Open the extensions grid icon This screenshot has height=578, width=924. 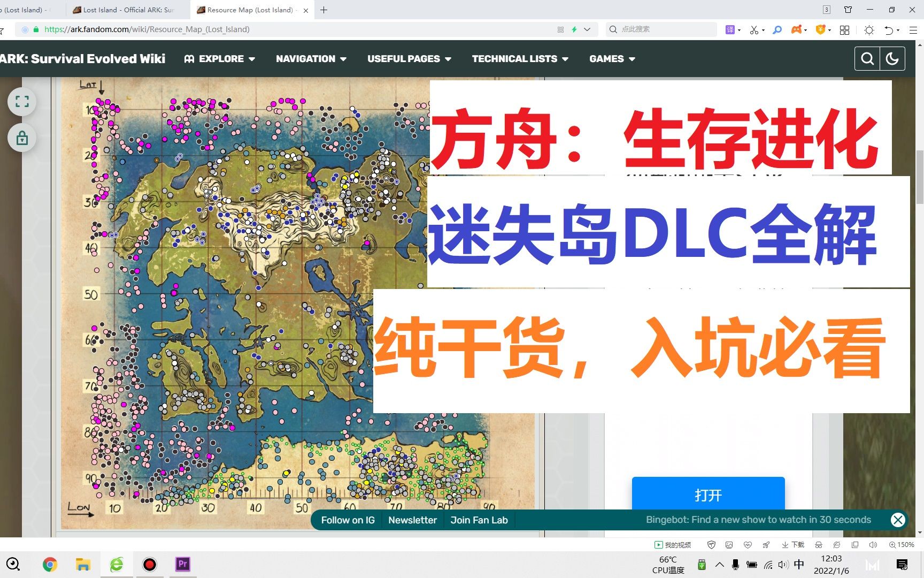[845, 30]
